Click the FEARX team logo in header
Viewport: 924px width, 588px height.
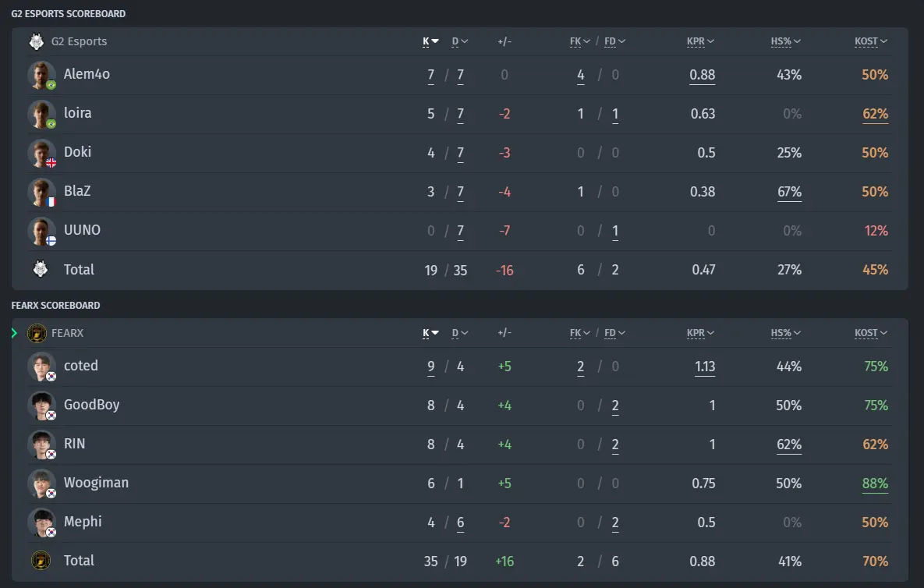[37, 333]
